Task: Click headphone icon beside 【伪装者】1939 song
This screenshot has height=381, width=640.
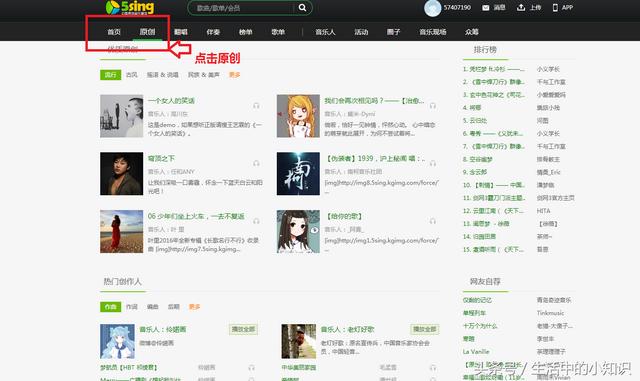Action: (433, 163)
